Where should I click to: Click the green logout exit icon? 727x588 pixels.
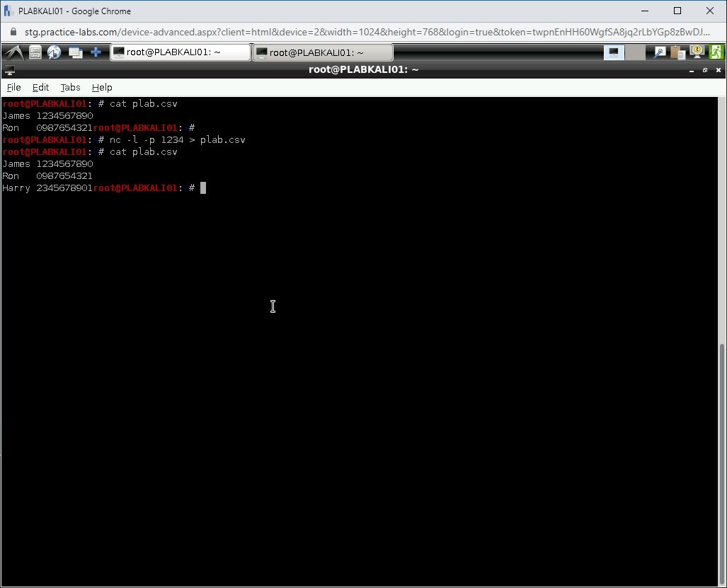pos(716,52)
